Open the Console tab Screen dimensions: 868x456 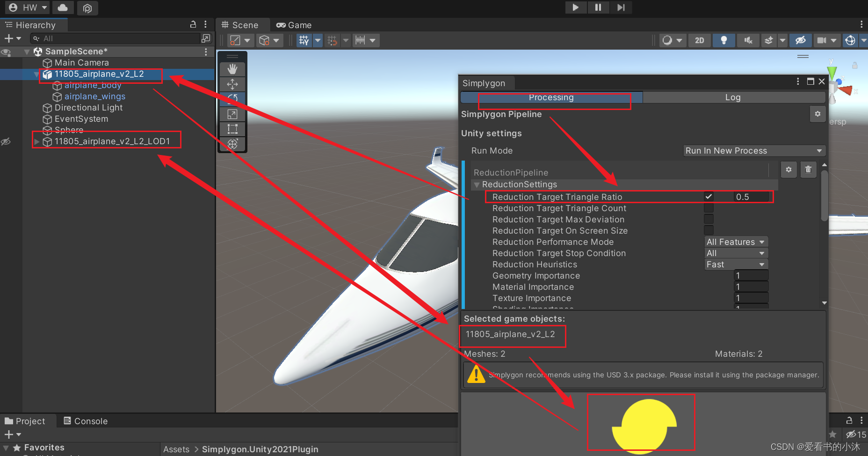pyautogui.click(x=86, y=421)
